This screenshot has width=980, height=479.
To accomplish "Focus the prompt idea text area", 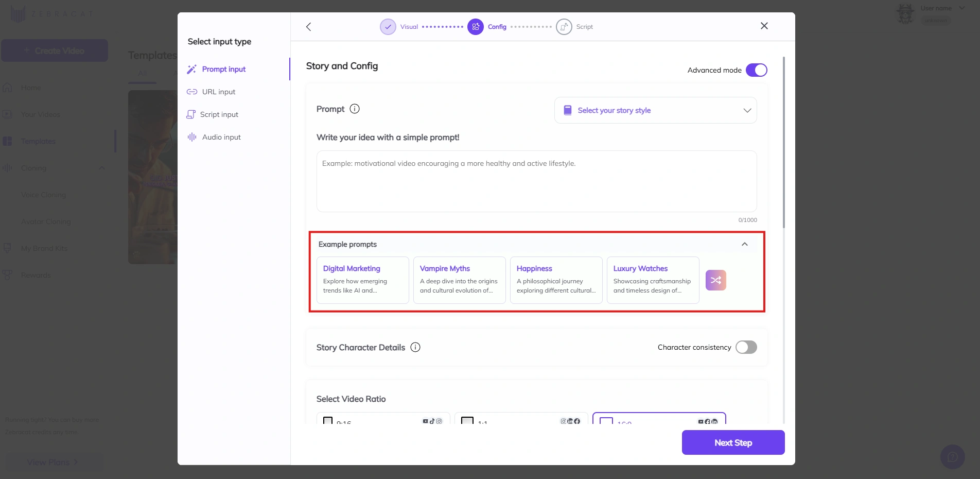I will point(537,181).
